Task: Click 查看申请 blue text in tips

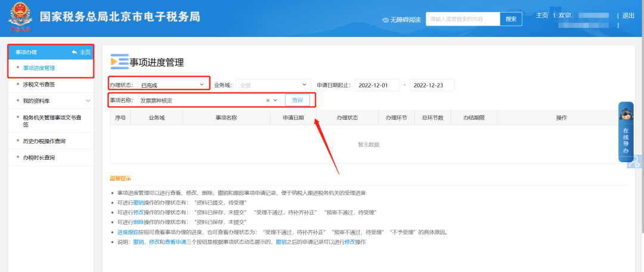Action: click(175, 242)
